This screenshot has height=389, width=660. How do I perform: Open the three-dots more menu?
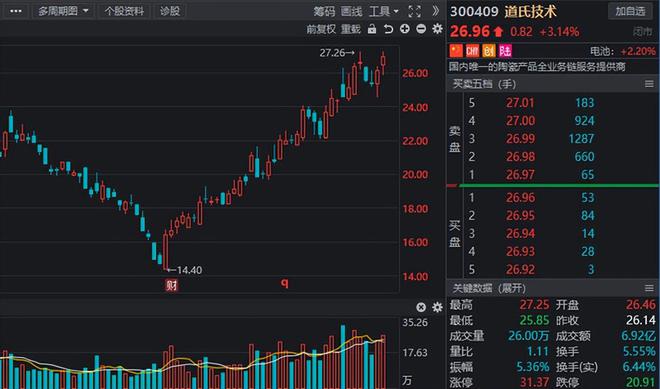tap(16, 11)
